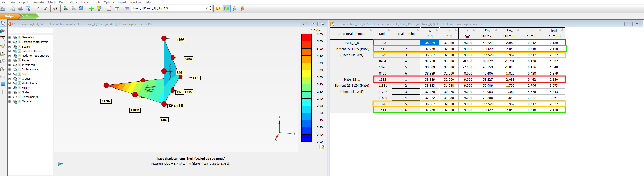Select the green pan arrows tool
644x176 pixels.
[x=91, y=8]
